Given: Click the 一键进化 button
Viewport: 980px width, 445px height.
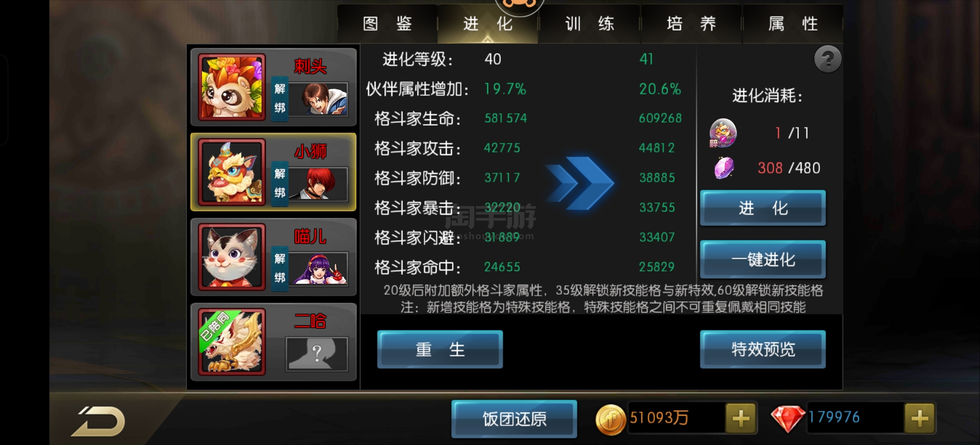Looking at the screenshot, I should click(763, 259).
